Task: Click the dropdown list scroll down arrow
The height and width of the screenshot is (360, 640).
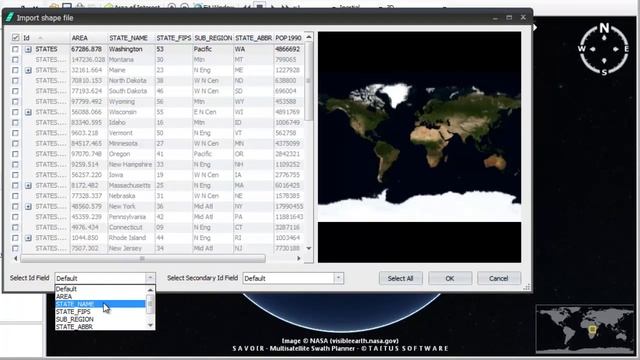Action: coord(150,326)
